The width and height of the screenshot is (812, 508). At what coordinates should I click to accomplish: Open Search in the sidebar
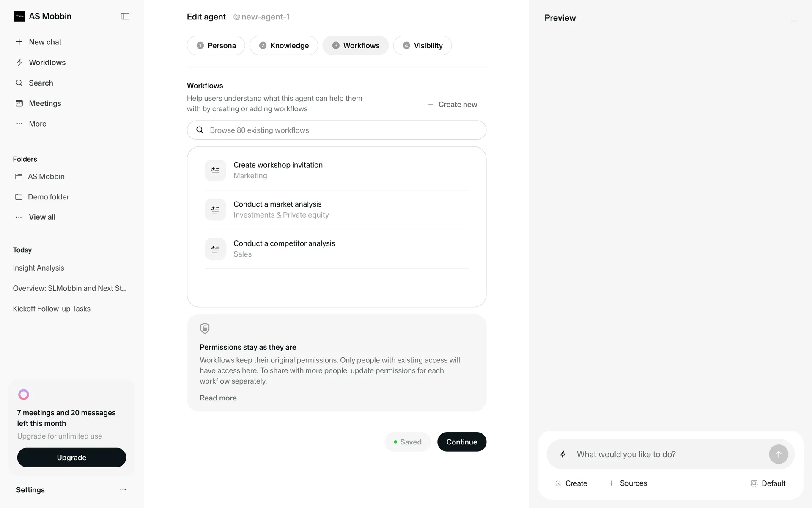tap(41, 83)
